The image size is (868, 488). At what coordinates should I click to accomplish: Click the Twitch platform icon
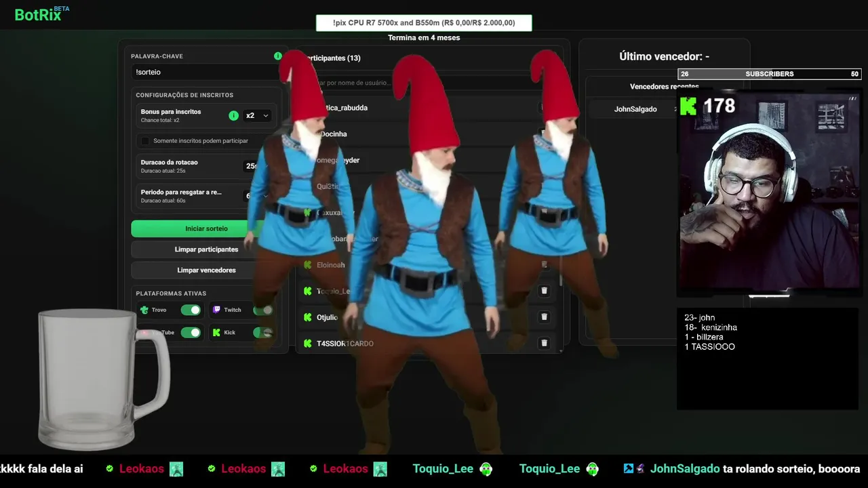[216, 310]
